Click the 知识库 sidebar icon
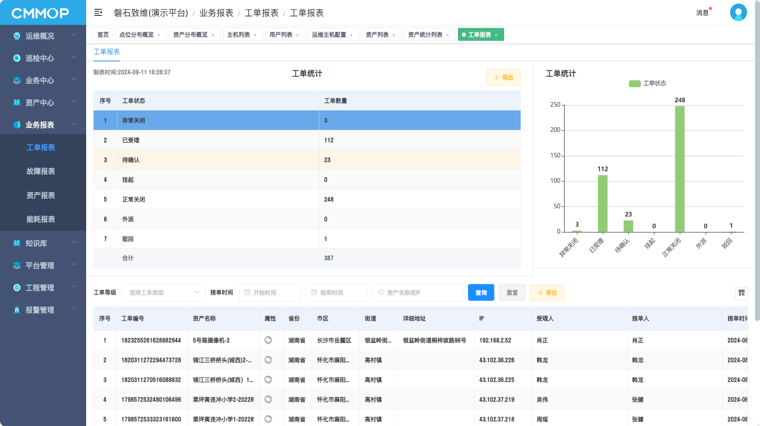The height and width of the screenshot is (426, 760). point(17,243)
